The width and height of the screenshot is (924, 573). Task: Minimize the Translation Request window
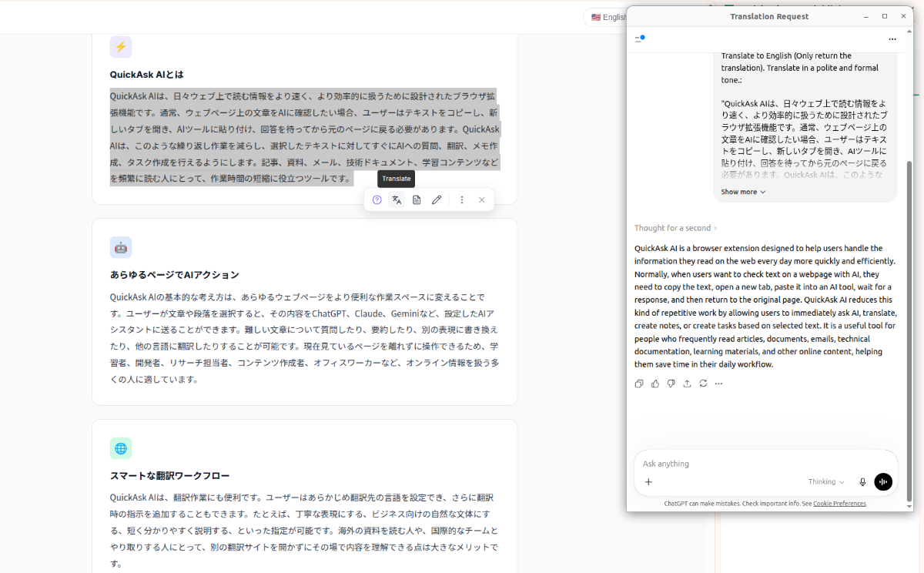[866, 16]
